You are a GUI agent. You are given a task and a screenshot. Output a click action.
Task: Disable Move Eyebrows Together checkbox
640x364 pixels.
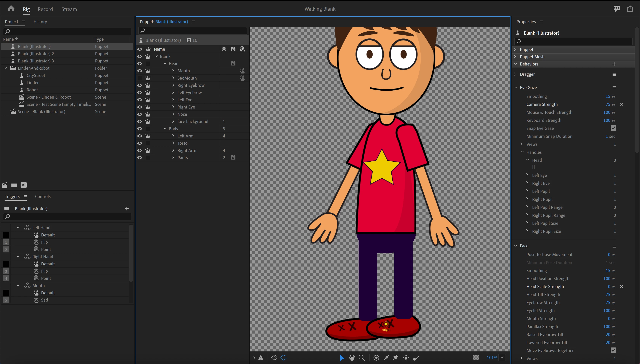[x=613, y=350]
